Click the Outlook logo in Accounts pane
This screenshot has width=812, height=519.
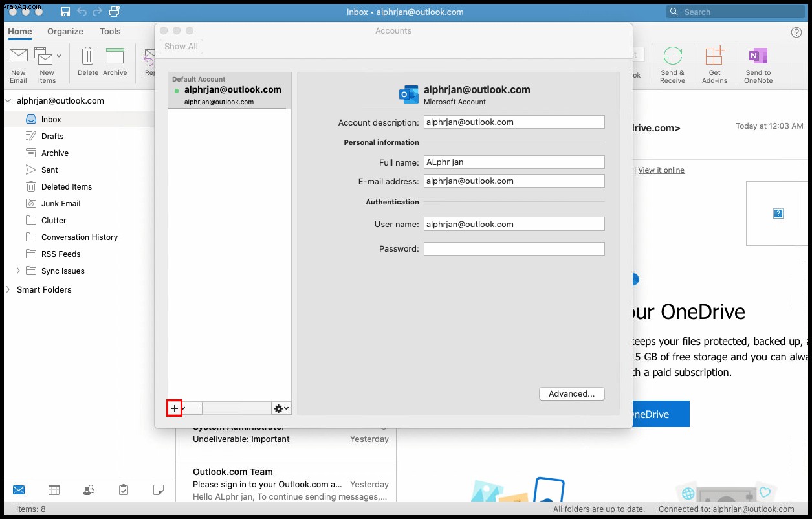pyautogui.click(x=408, y=94)
